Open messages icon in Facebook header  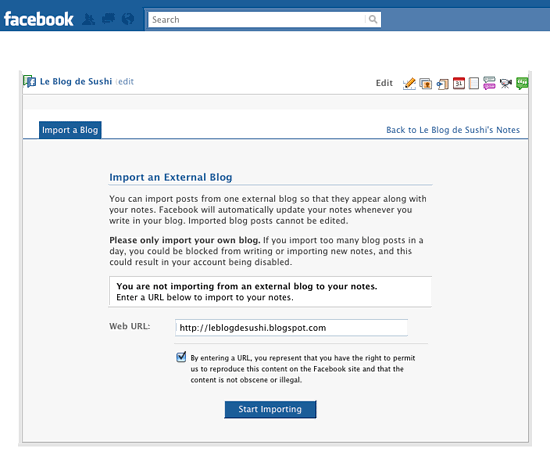[x=108, y=19]
